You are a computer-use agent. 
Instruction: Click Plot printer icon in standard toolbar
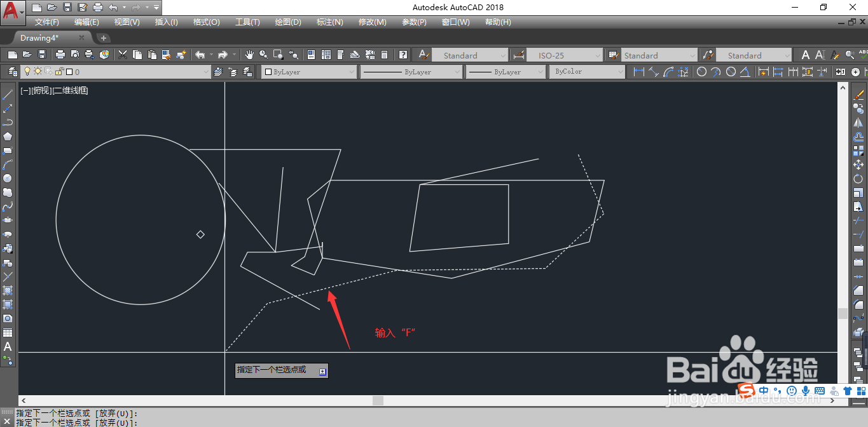60,55
